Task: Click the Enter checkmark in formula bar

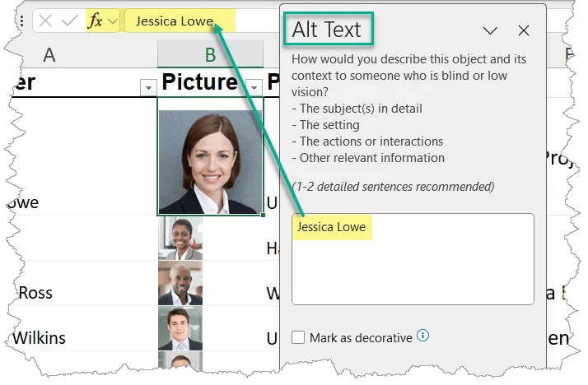Action: (x=72, y=21)
